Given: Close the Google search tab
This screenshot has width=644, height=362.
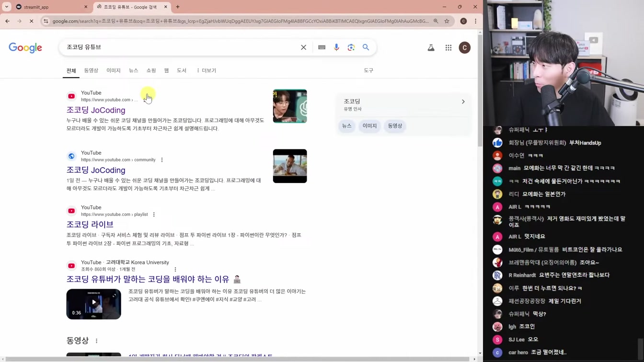Looking at the screenshot, I should [x=166, y=7].
